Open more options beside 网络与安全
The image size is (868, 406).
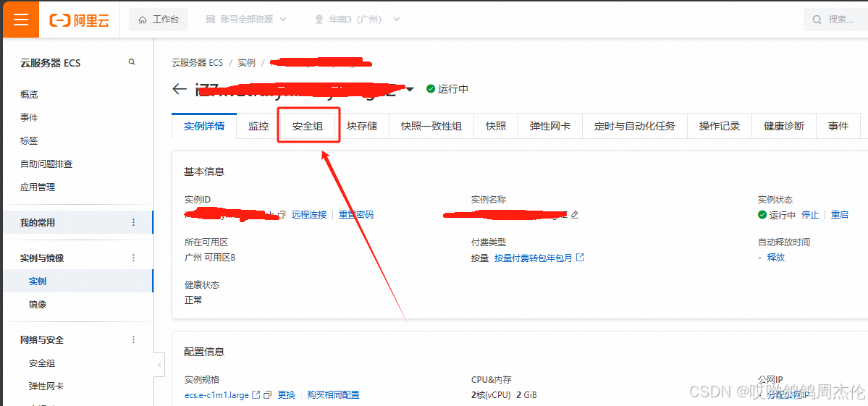[x=133, y=339]
